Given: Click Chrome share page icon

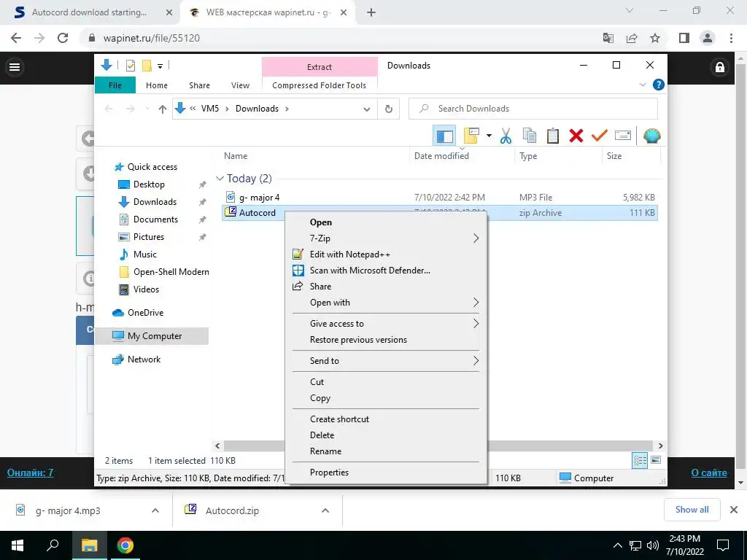Looking at the screenshot, I should [x=632, y=38].
